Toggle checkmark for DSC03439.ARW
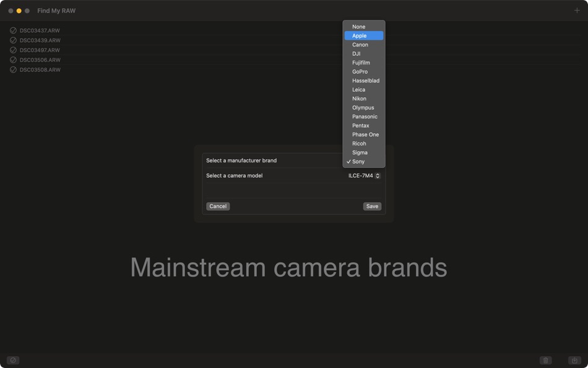The height and width of the screenshot is (368, 588). (13, 40)
